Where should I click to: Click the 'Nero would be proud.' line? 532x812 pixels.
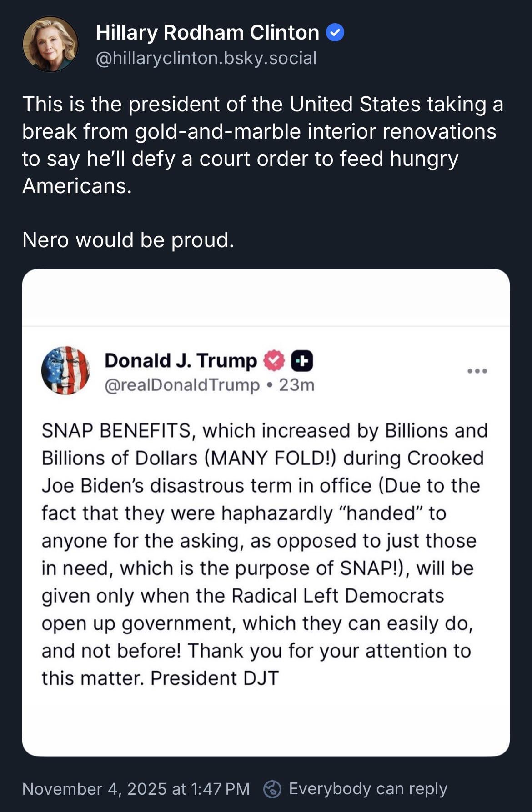click(x=128, y=240)
